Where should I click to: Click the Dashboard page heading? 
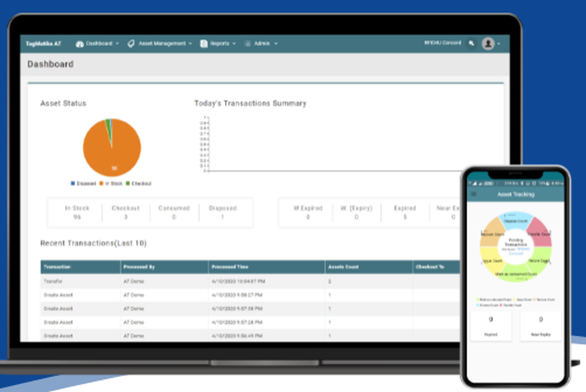(50, 64)
